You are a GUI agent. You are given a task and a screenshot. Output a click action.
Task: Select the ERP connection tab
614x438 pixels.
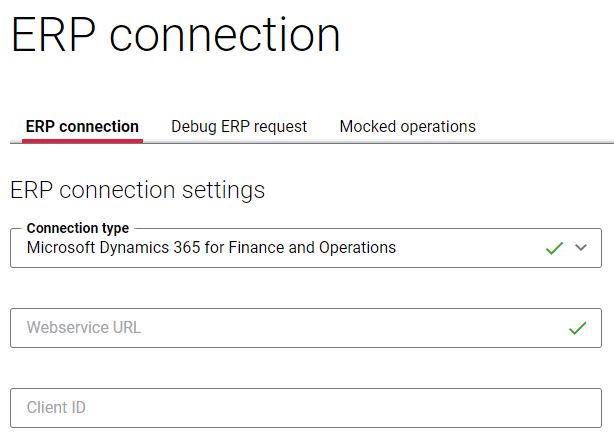pos(82,126)
